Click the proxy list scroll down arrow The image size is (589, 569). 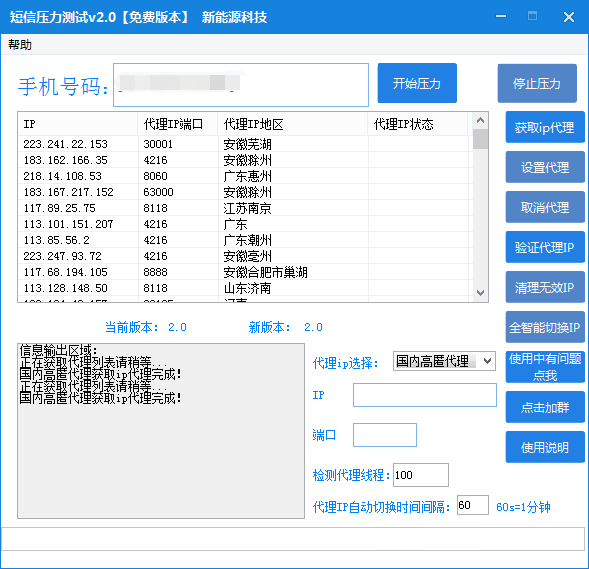[x=480, y=293]
